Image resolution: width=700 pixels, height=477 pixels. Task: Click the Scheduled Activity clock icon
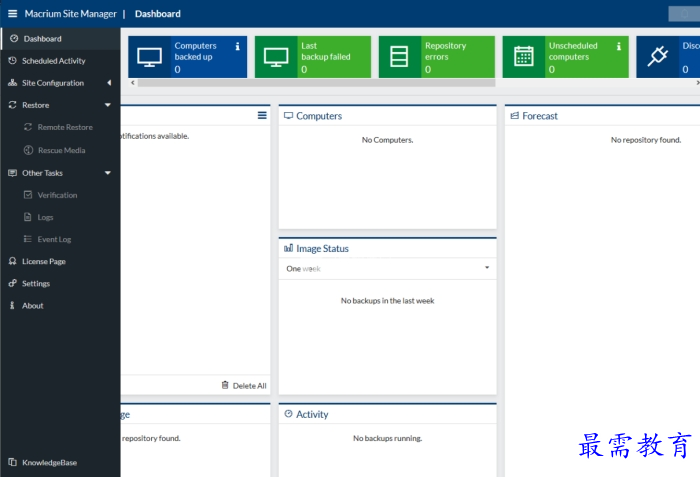coord(12,61)
